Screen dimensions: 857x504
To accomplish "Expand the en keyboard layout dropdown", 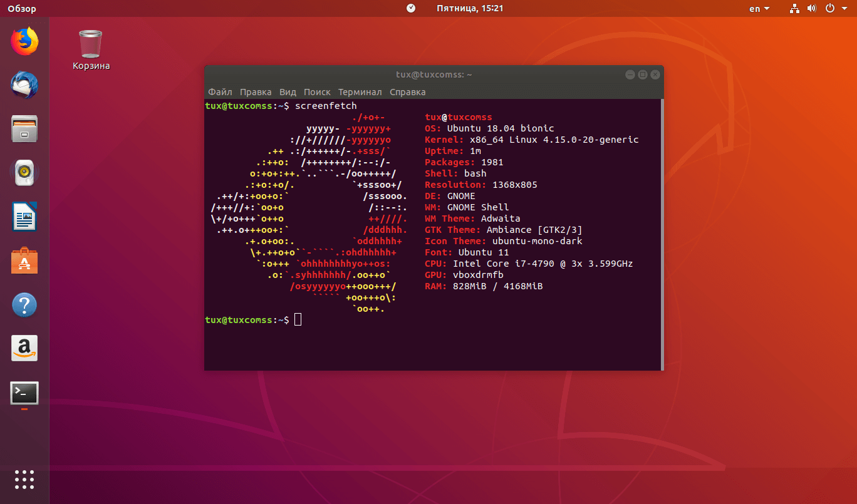I will (x=759, y=9).
